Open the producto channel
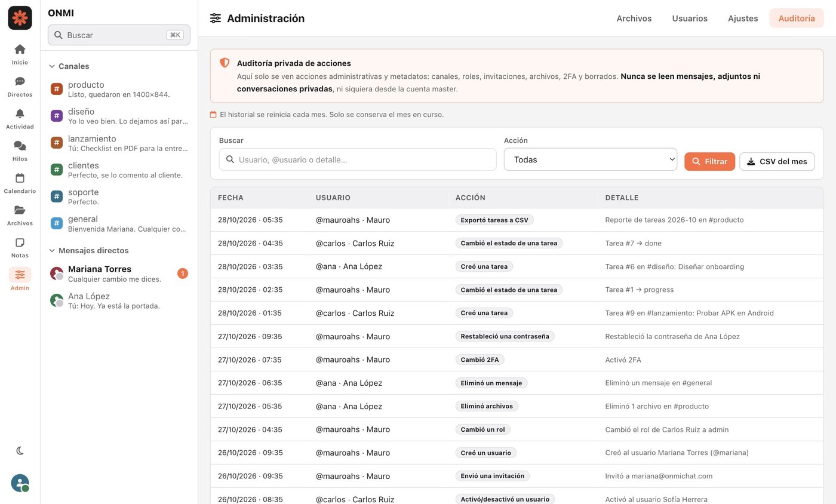The height and width of the screenshot is (504, 836). [x=119, y=89]
